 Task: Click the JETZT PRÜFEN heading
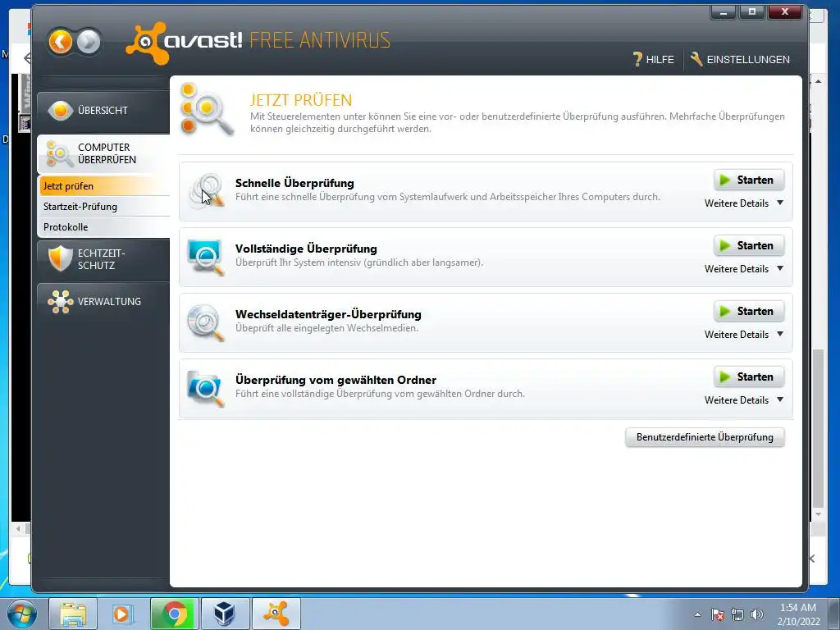[301, 100]
